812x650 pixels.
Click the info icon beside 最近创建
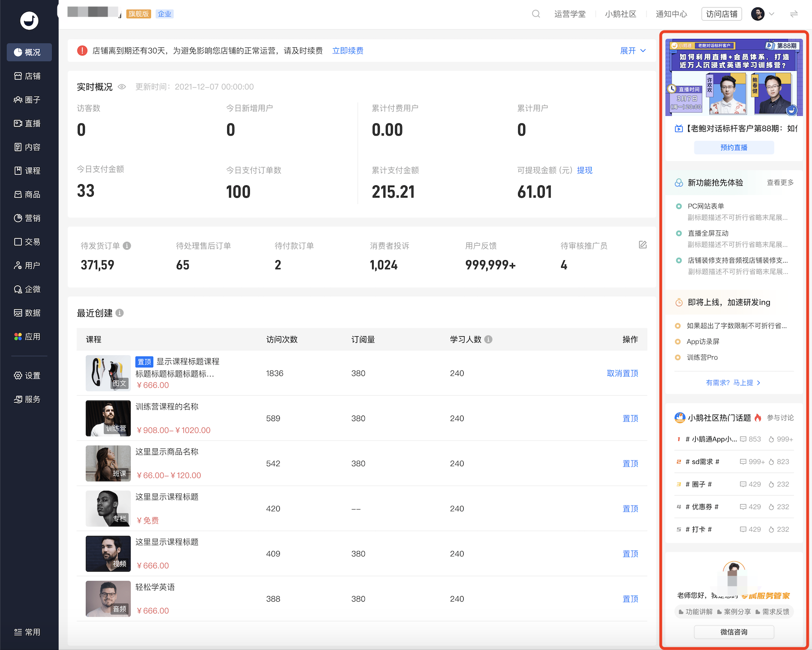120,313
